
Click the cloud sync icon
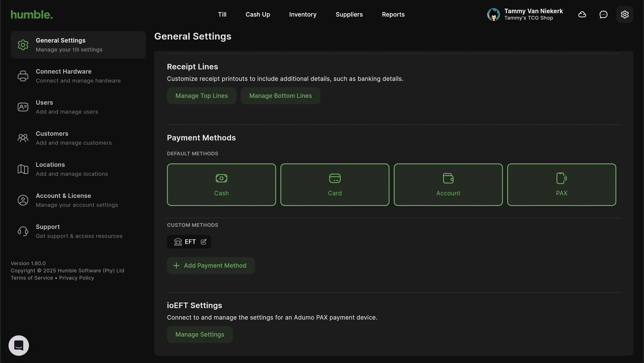coord(582,14)
